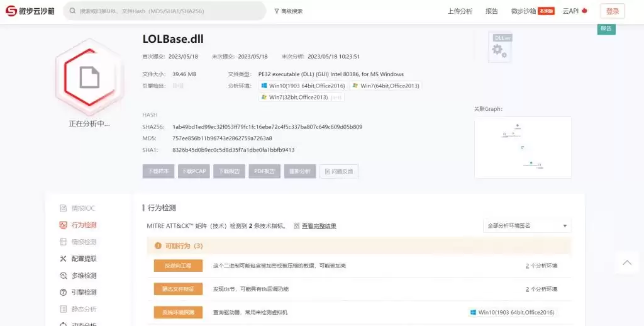
Task: Click the 静态文件特征 orange tag
Action: point(178,289)
